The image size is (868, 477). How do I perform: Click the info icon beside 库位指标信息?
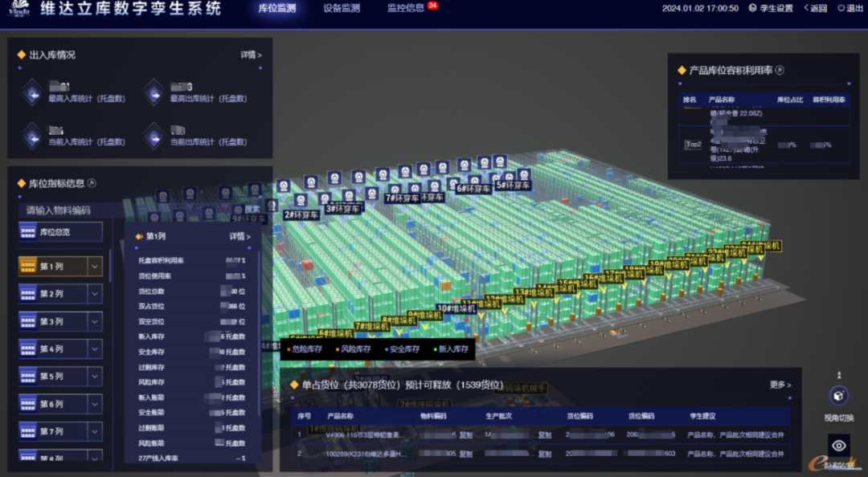pos(92,183)
